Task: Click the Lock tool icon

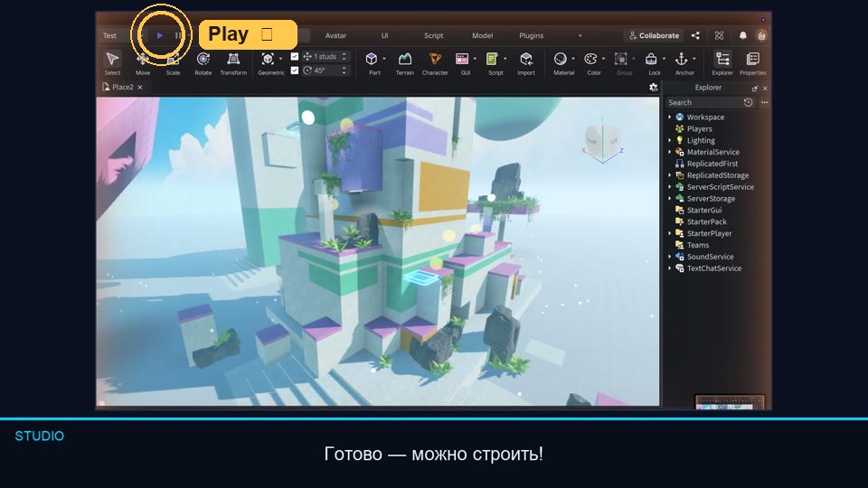Action: point(651,59)
